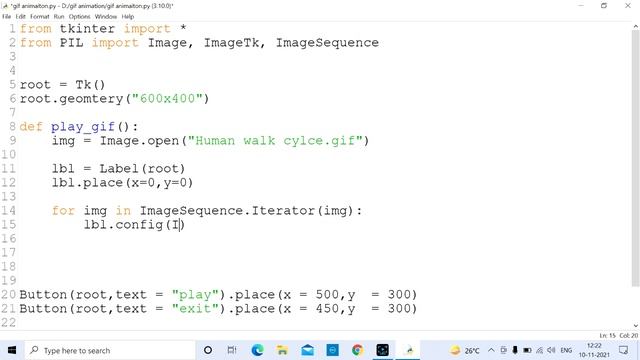Open the Help menu
The image size is (640, 360).
(x=128, y=17)
